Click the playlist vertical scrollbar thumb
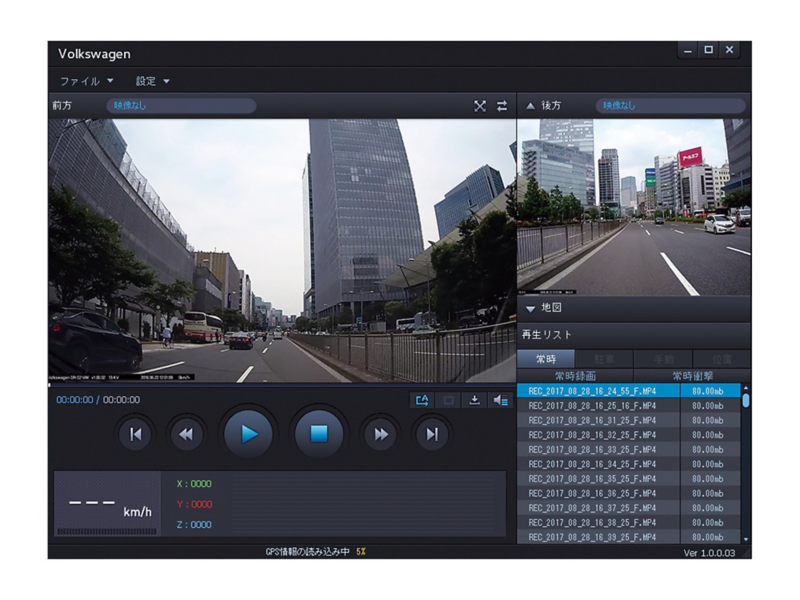 (x=746, y=400)
